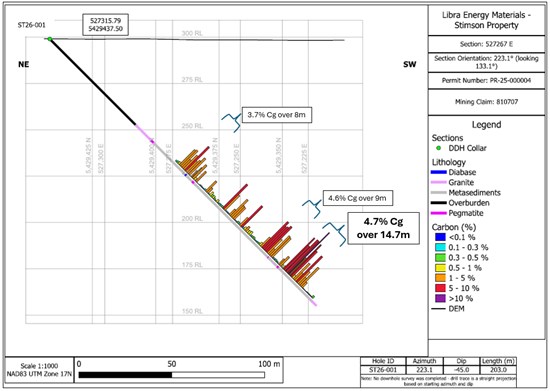The width and height of the screenshot is (550, 391).
Task: Click the 5,429,375 N grid line label
Action: (x=215, y=155)
